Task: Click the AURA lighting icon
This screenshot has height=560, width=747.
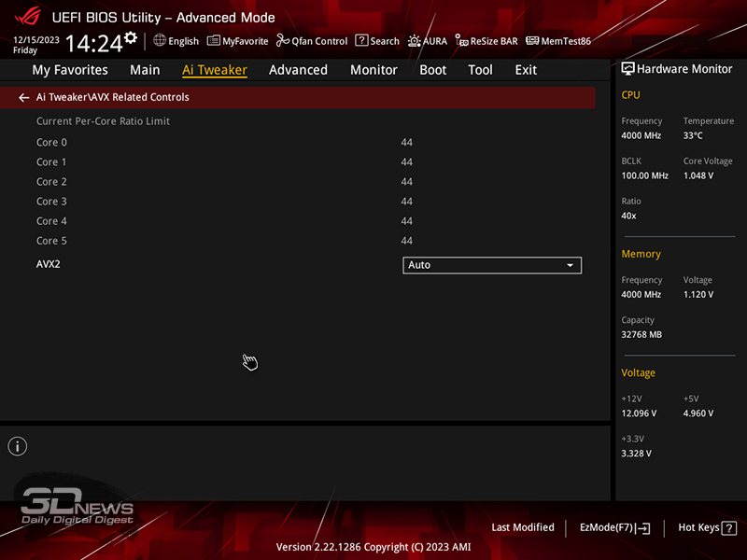Action: pos(414,41)
